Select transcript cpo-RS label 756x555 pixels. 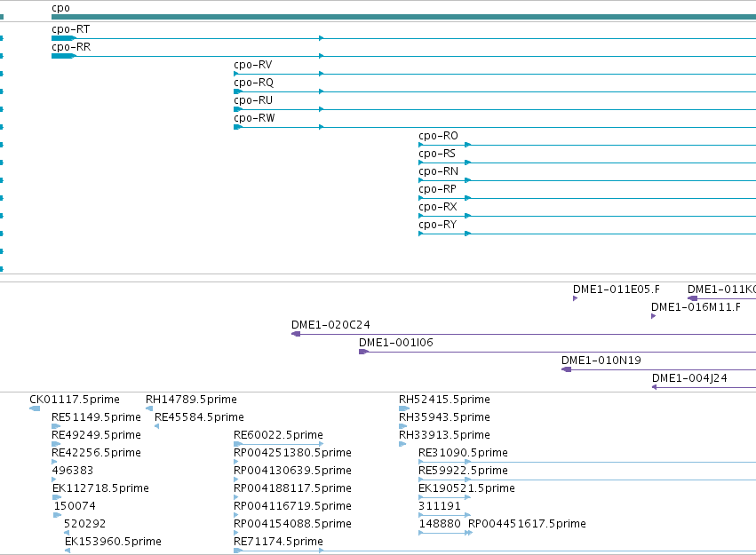[437, 154]
